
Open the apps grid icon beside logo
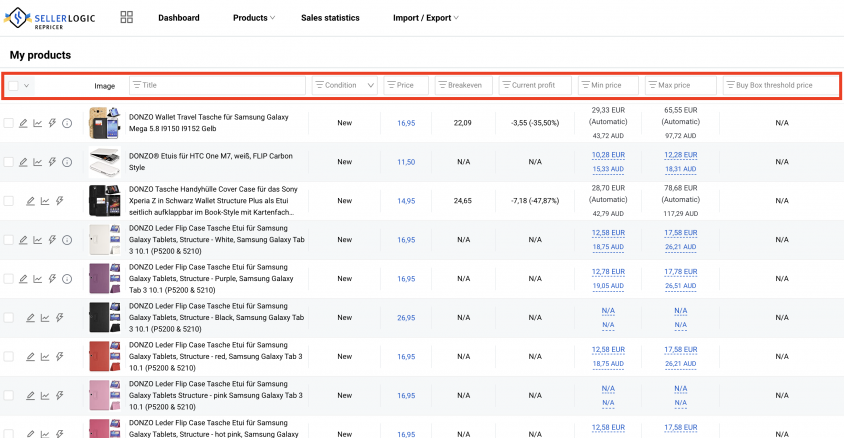click(126, 17)
